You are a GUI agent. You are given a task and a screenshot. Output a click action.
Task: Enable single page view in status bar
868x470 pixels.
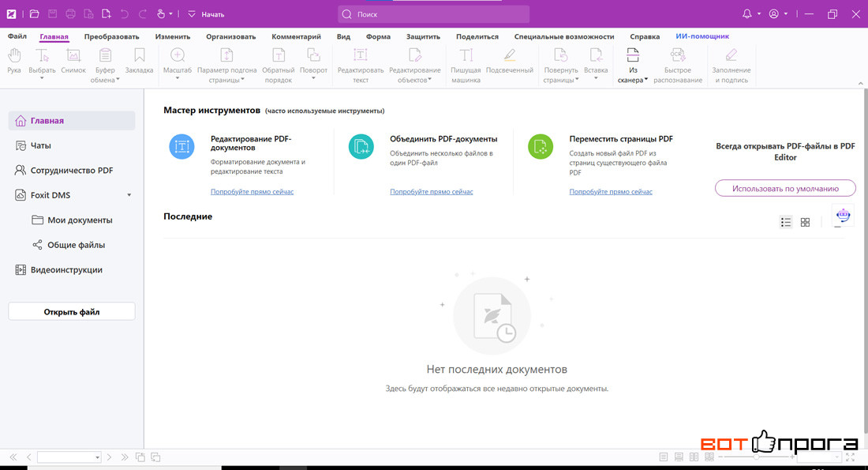(x=663, y=457)
